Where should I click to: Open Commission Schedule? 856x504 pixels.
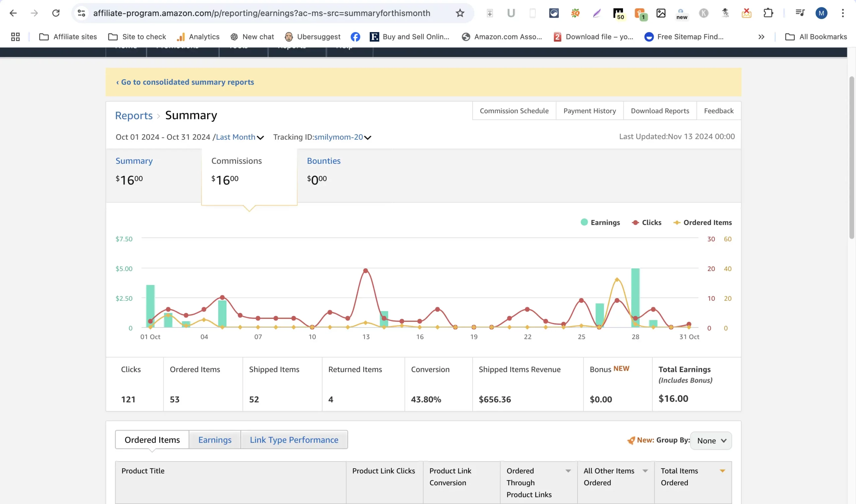514,111
